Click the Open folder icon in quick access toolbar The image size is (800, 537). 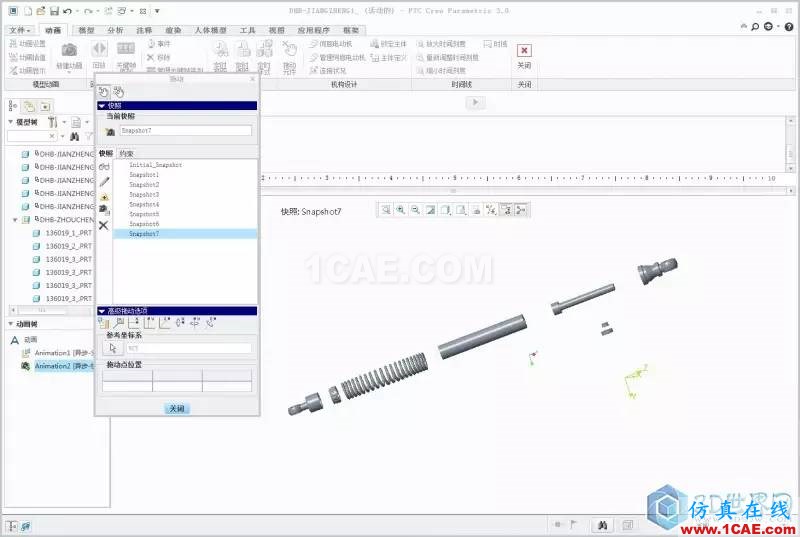tap(41, 11)
